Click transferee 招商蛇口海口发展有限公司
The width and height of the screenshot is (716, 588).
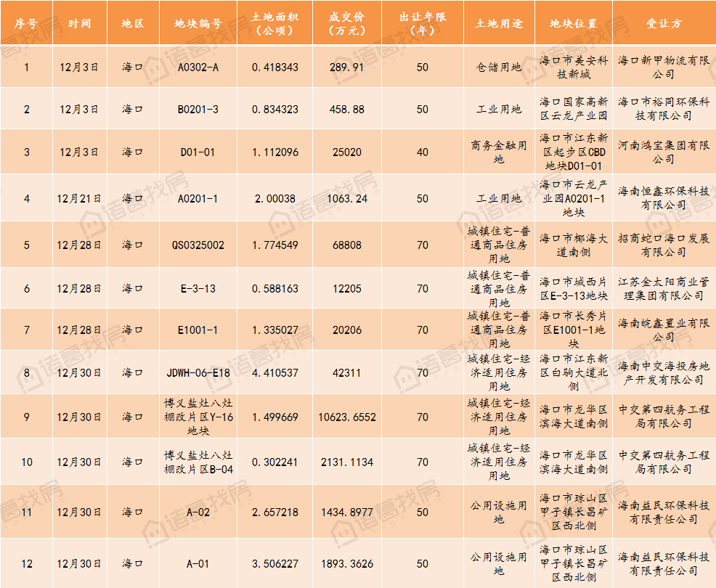(x=664, y=245)
